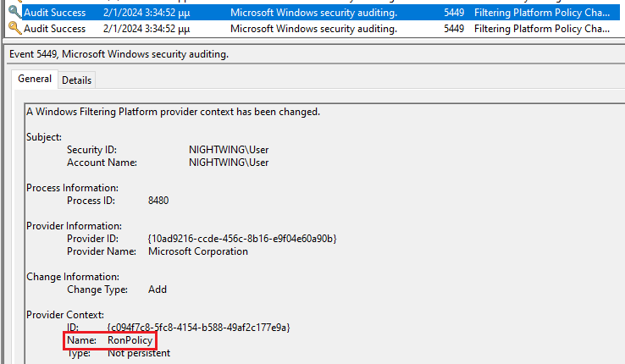The image size is (625, 364).
Task: Click the key icon of the unselected Audit Success row
Action: 14,28
